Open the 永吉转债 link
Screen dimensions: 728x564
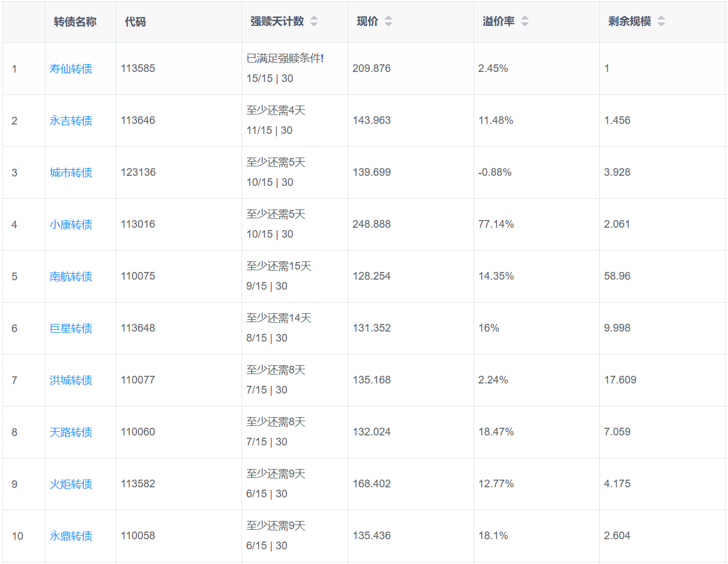(x=71, y=121)
